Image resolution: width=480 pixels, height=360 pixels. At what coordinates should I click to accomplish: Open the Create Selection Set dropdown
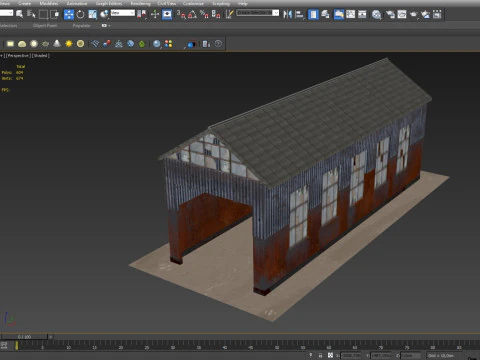coord(258,13)
